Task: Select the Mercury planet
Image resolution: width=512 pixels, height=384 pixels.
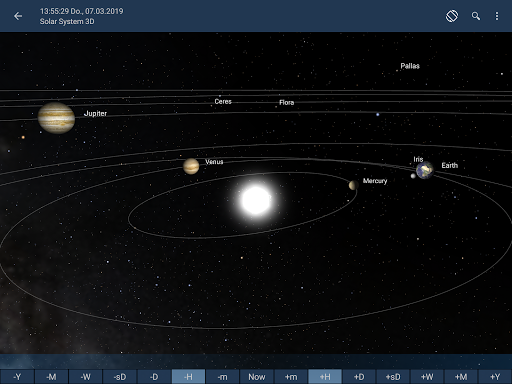Action: click(x=353, y=185)
